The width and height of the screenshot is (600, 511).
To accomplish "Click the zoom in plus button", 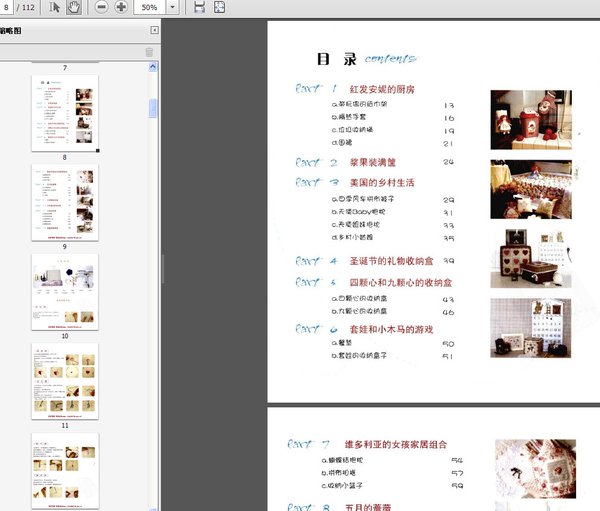I will coord(121,7).
